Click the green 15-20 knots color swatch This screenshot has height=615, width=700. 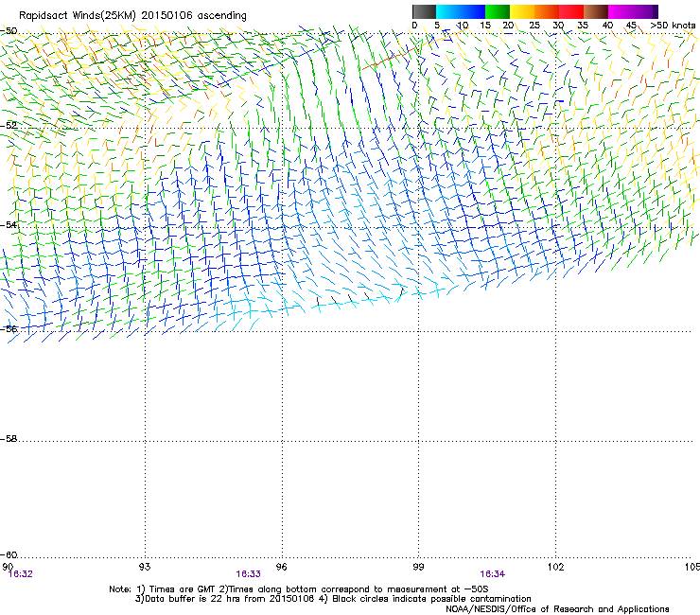pyautogui.click(x=498, y=11)
